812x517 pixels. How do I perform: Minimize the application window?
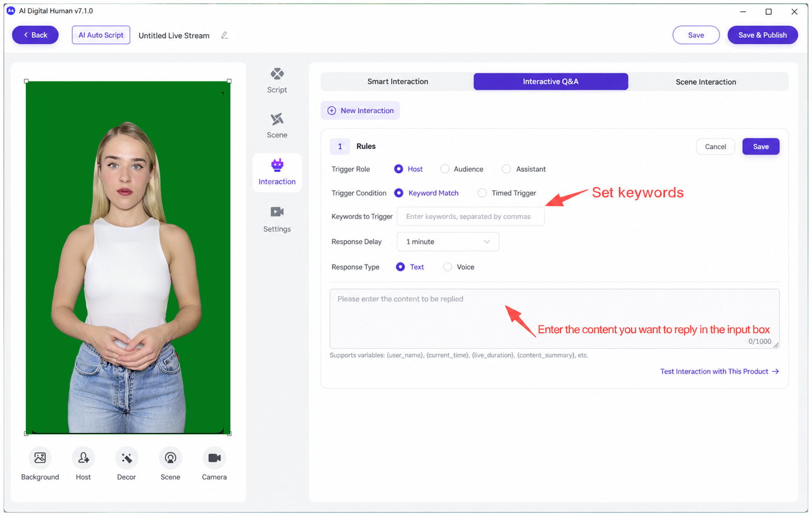[x=743, y=11]
